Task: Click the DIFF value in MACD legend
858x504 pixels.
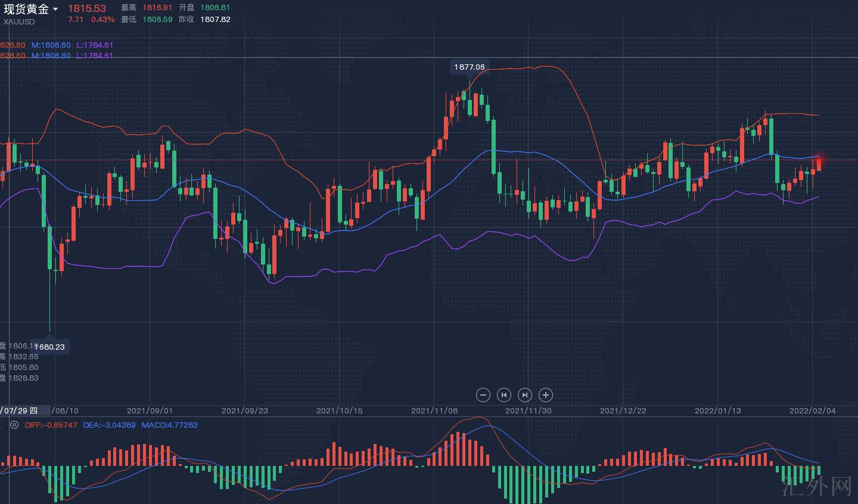Action: click(51, 425)
